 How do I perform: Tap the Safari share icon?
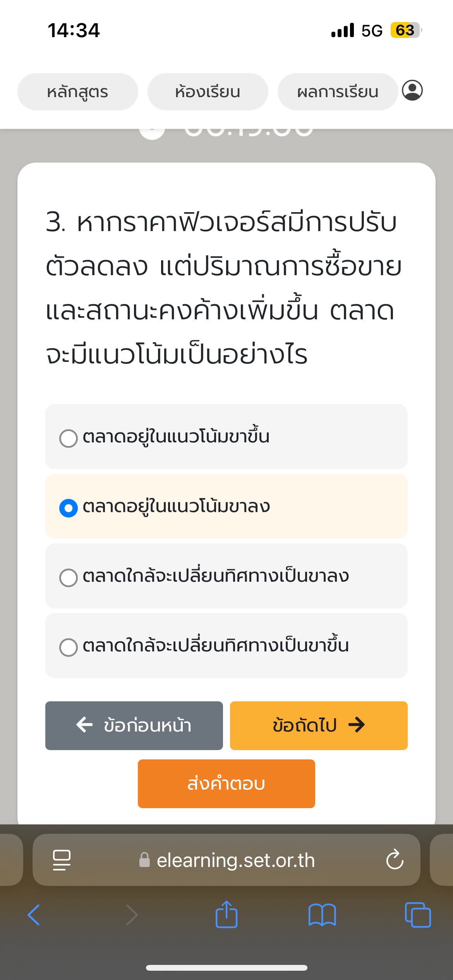[x=226, y=915]
